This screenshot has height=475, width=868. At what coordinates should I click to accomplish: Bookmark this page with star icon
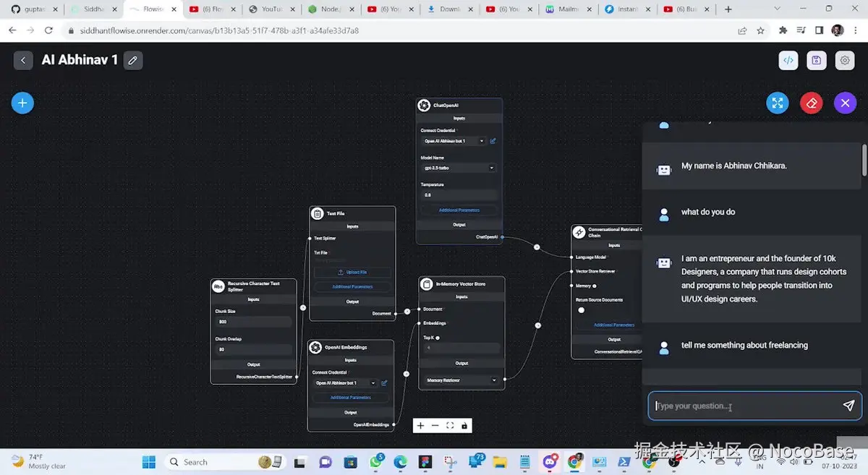tap(761, 31)
